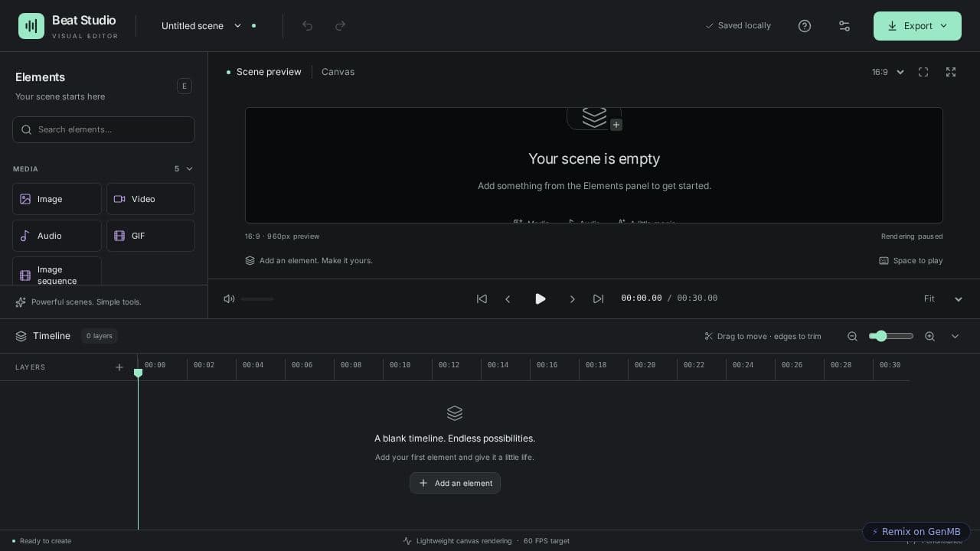Skip to the start of the scene

(482, 298)
